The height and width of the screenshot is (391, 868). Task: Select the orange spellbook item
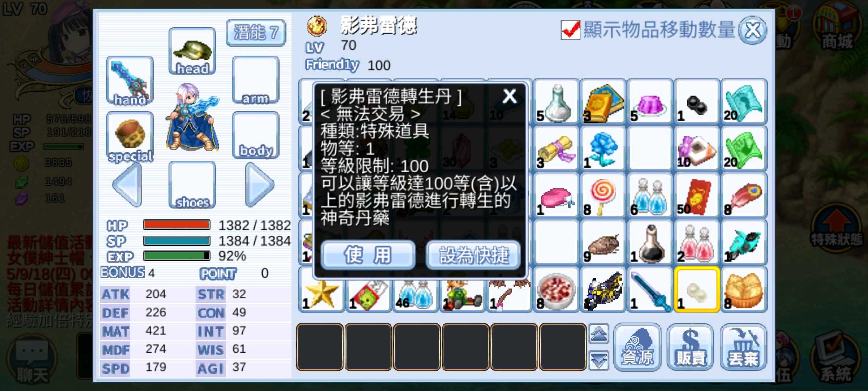pos(603,102)
